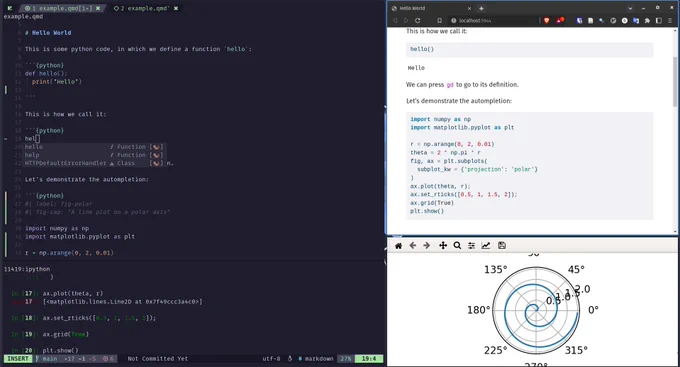Click the utf-8 encoding indicator
This screenshot has width=680, height=367.
pos(271,359)
